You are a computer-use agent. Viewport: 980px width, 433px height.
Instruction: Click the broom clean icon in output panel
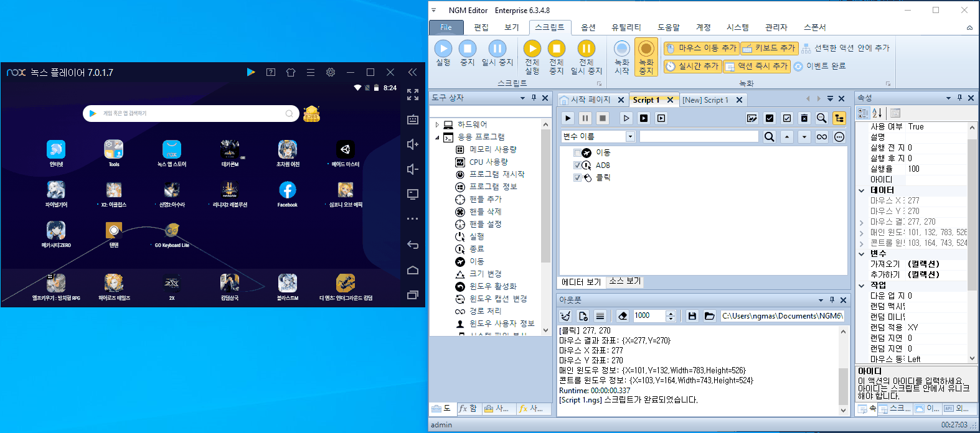pyautogui.click(x=565, y=316)
